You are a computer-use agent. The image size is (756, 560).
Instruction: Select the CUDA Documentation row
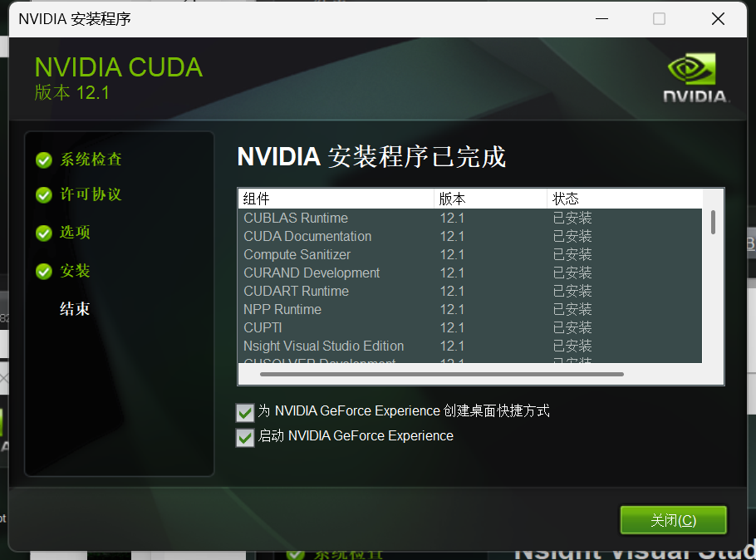pos(470,236)
